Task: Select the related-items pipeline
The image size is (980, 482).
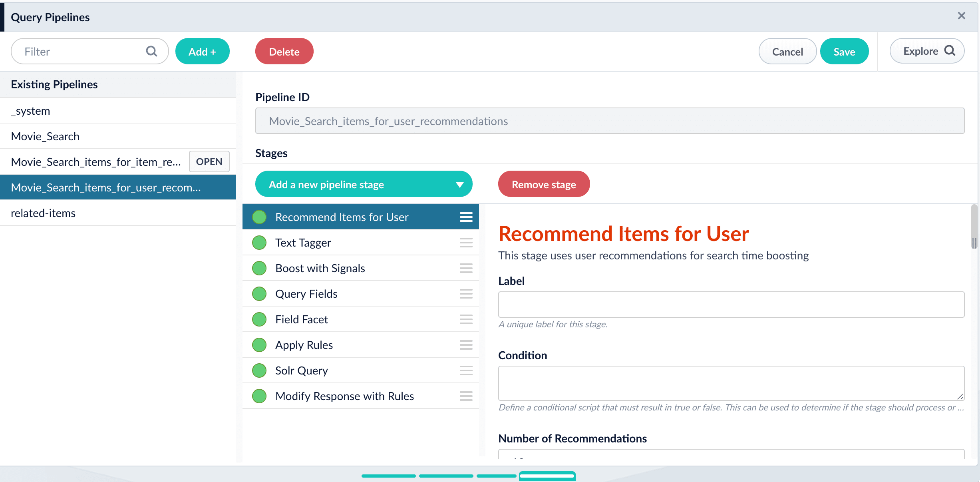Action: tap(43, 213)
